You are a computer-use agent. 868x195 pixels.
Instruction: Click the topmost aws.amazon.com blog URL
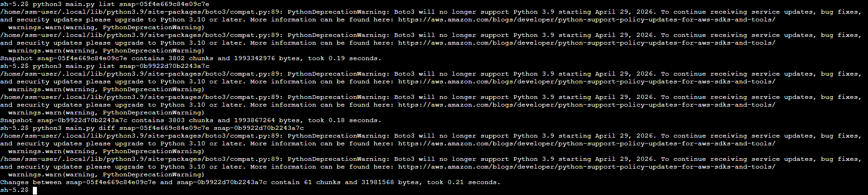coord(586,20)
